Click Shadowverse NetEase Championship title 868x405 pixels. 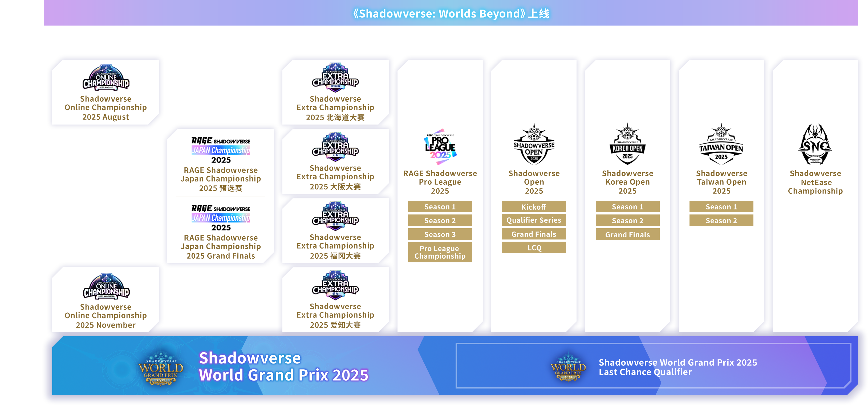pos(815,182)
